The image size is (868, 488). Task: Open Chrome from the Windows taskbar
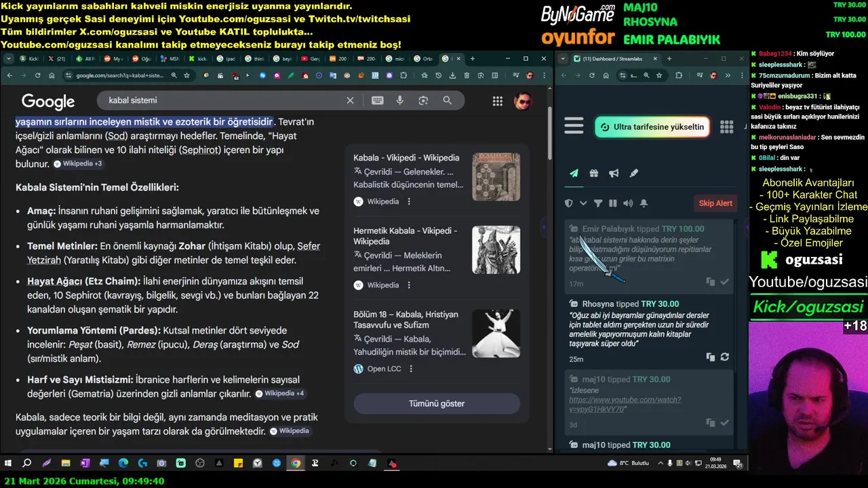pos(296,464)
